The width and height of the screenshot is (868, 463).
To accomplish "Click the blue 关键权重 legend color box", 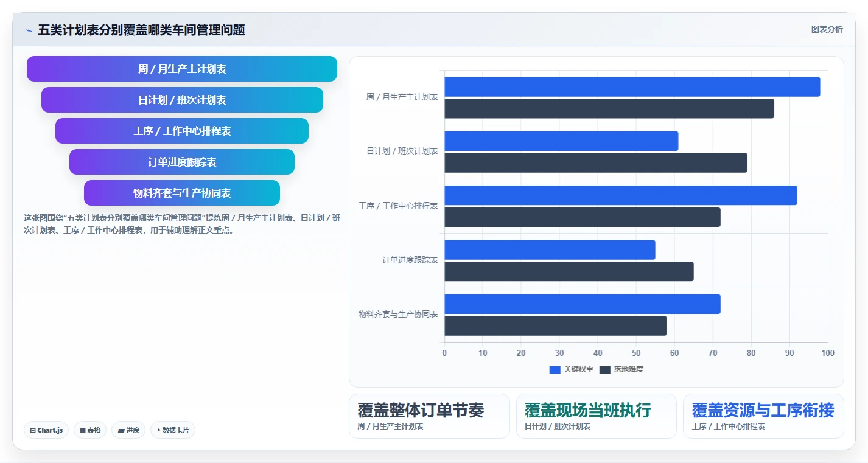I will click(555, 369).
